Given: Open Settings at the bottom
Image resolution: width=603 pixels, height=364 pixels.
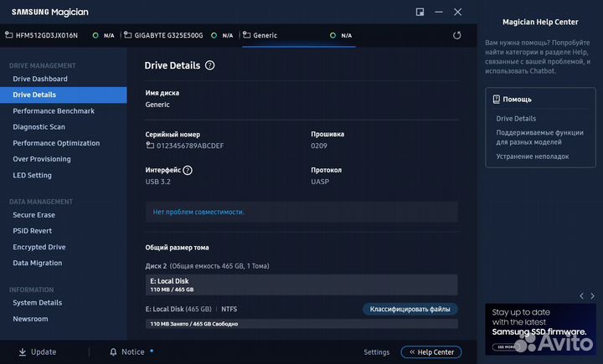Looking at the screenshot, I should (377, 352).
